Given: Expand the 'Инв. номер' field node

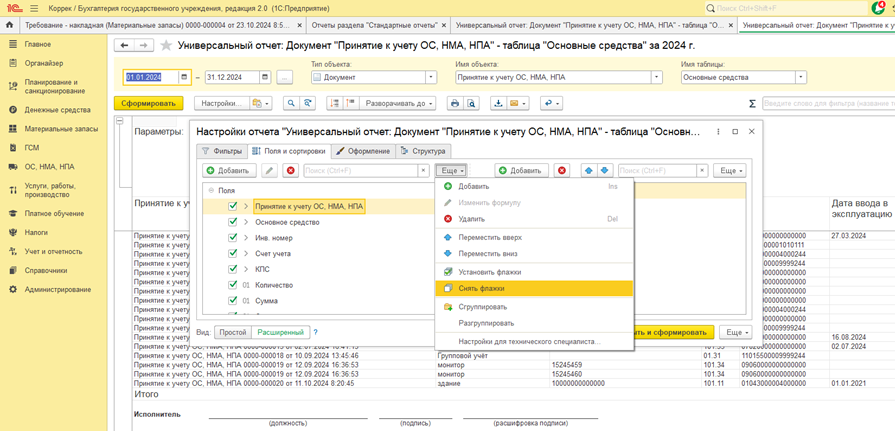Looking at the screenshot, I should [x=246, y=237].
